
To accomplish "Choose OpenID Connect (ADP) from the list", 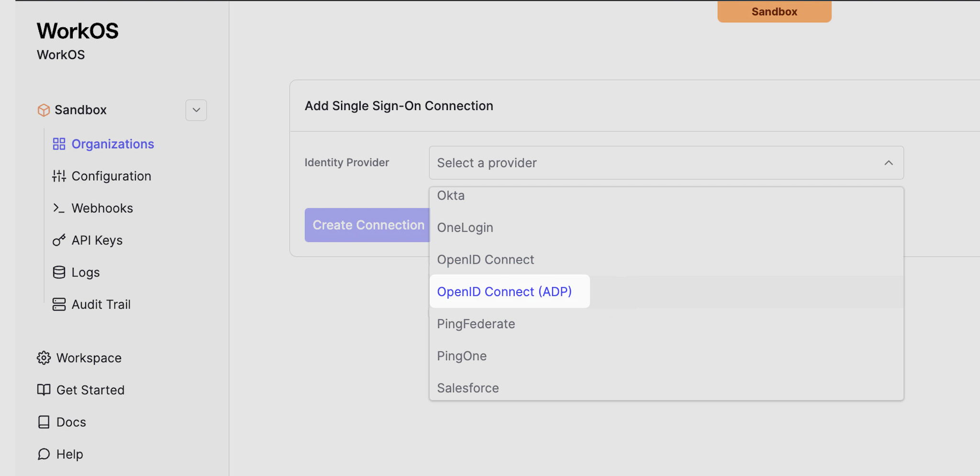I will (x=504, y=292).
